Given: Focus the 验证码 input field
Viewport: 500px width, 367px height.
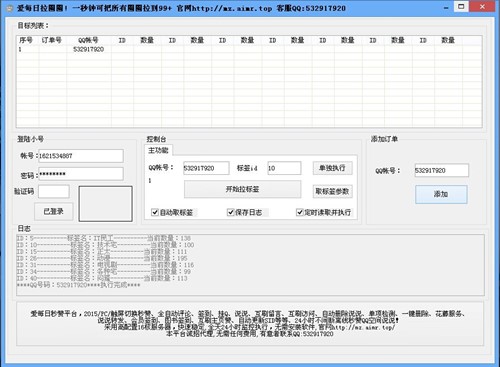Looking at the screenshot, I should click(54, 191).
